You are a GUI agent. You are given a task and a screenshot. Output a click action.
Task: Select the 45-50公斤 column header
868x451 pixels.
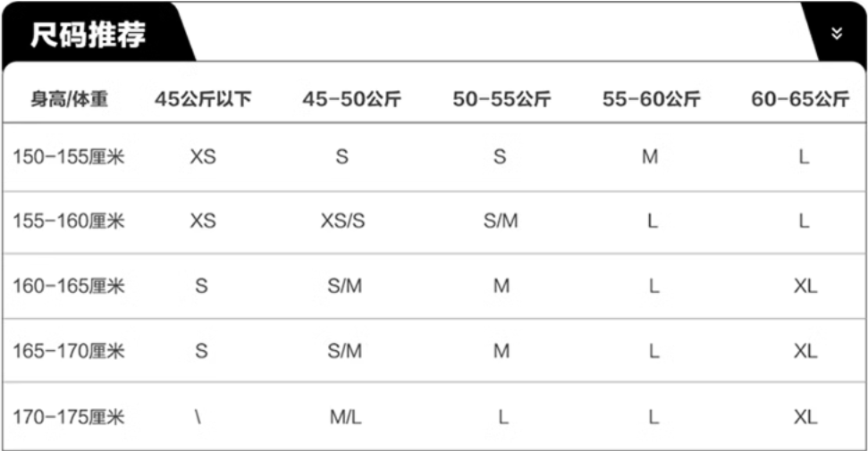(351, 99)
